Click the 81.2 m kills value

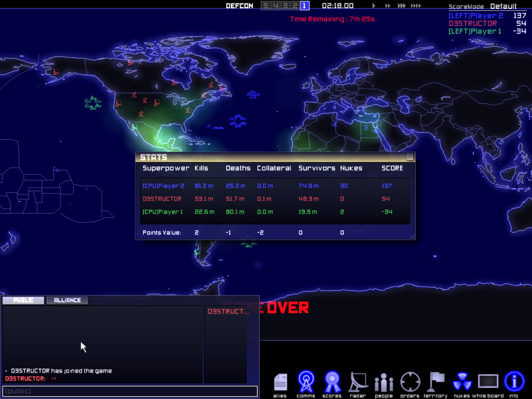pos(204,186)
